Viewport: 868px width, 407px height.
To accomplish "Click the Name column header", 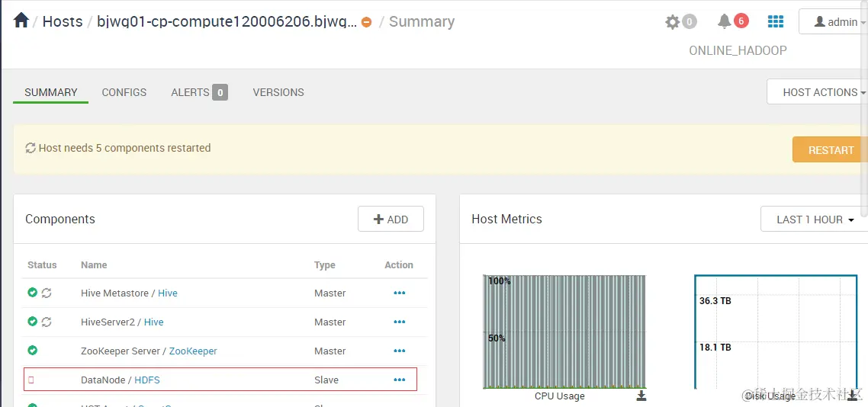I will click(x=94, y=265).
